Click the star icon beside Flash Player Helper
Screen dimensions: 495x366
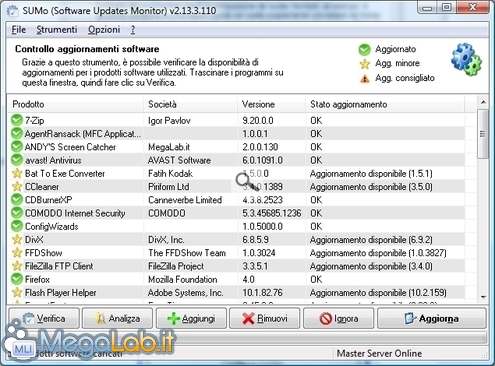(17, 292)
